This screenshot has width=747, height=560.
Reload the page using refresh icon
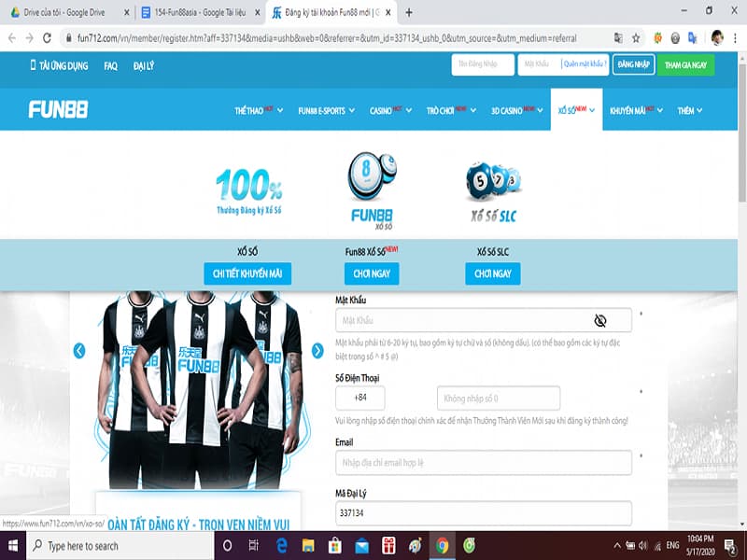pos(49,38)
